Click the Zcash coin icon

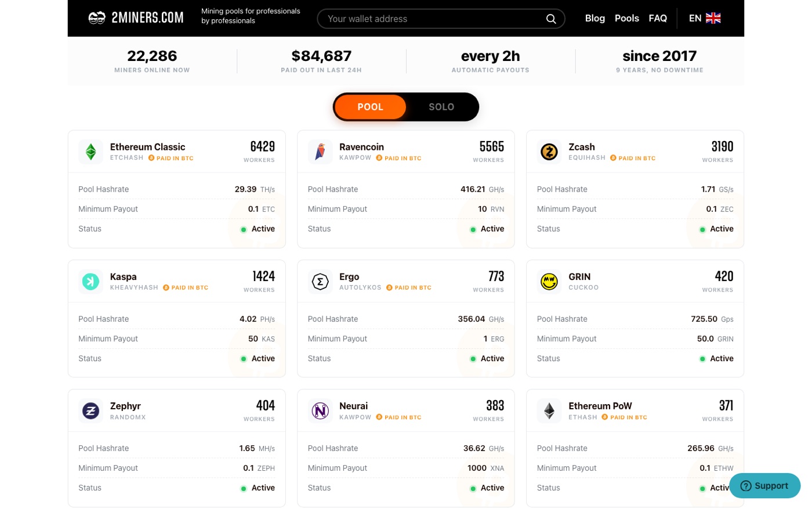point(549,152)
